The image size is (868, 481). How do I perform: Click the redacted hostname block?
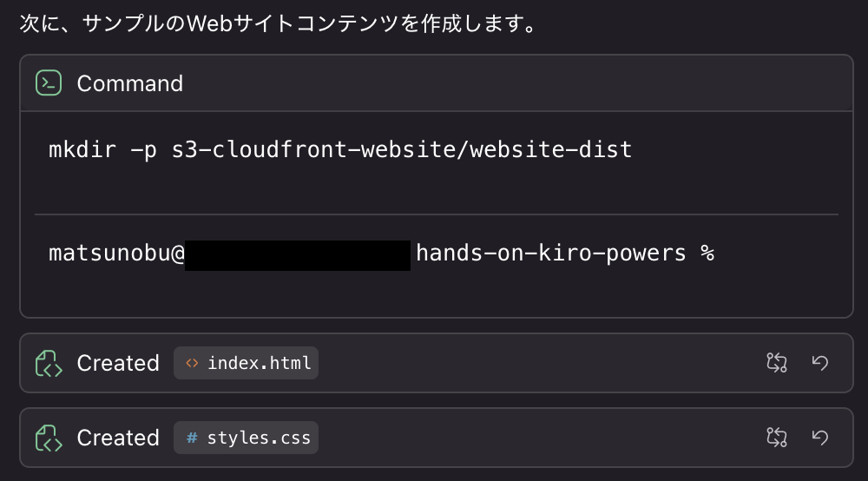pyautogui.click(x=297, y=255)
